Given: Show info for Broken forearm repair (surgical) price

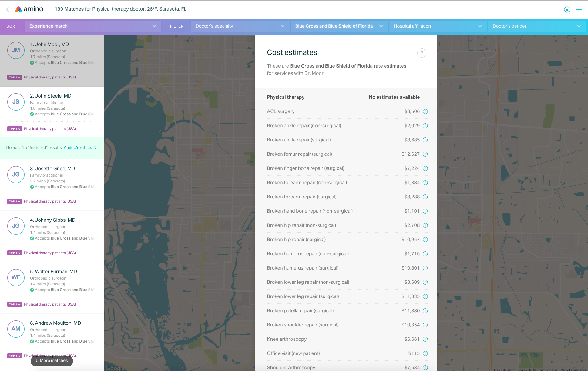Looking at the screenshot, I should [425, 197].
